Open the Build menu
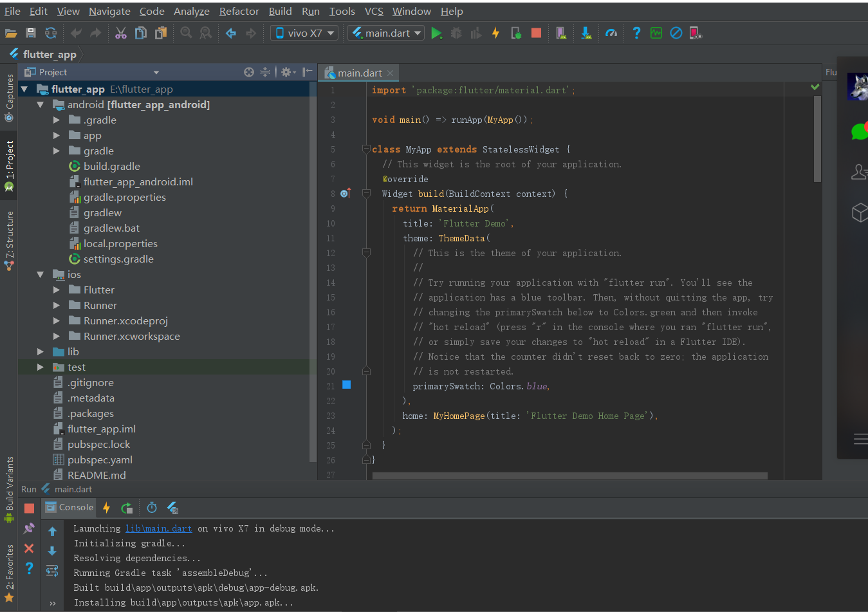Viewport: 868px width, 612px height. pyautogui.click(x=280, y=11)
